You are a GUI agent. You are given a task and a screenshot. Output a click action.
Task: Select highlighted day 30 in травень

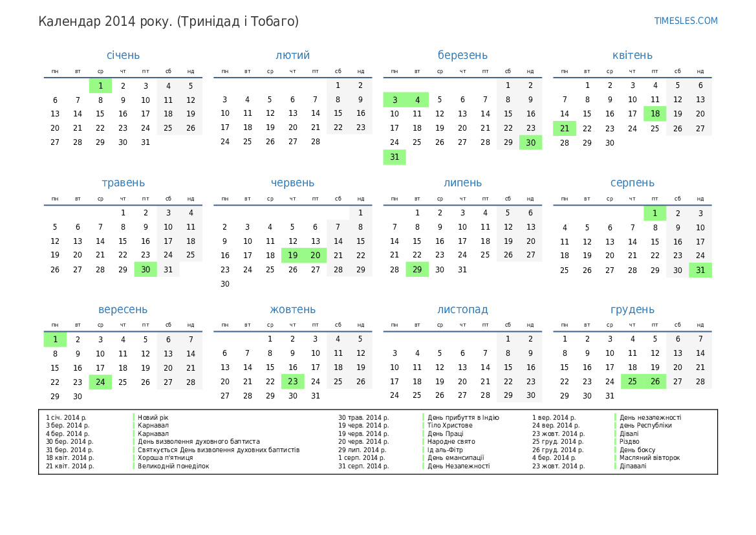[x=146, y=269]
